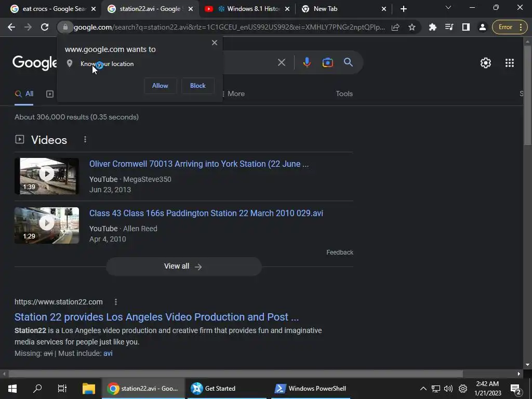Play the Paddington Station video thumbnail

(x=47, y=225)
